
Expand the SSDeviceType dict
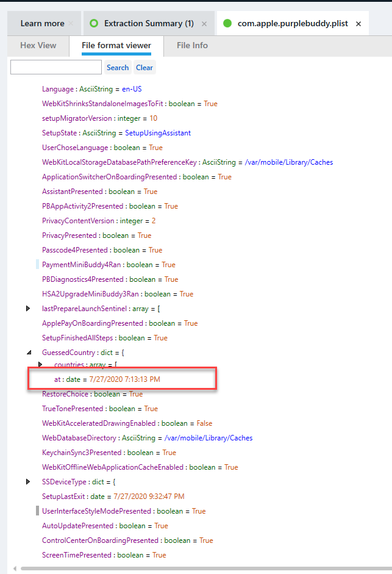tap(29, 482)
